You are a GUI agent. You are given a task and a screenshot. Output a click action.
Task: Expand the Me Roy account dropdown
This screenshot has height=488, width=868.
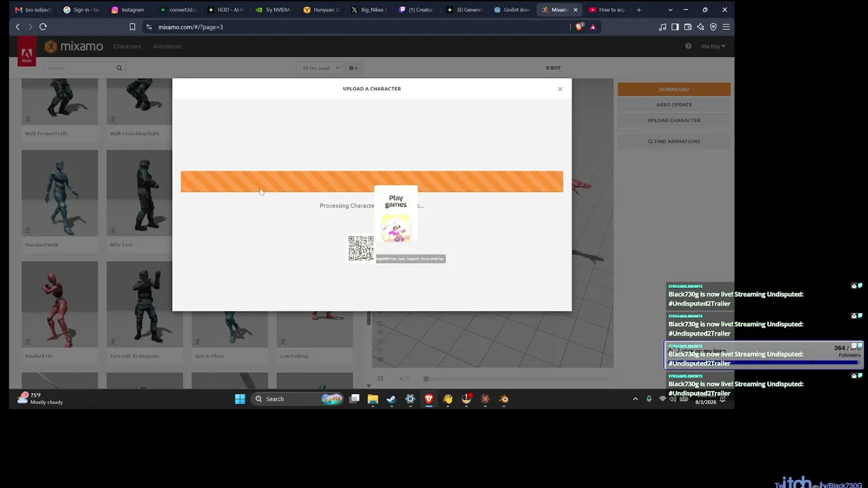point(713,47)
